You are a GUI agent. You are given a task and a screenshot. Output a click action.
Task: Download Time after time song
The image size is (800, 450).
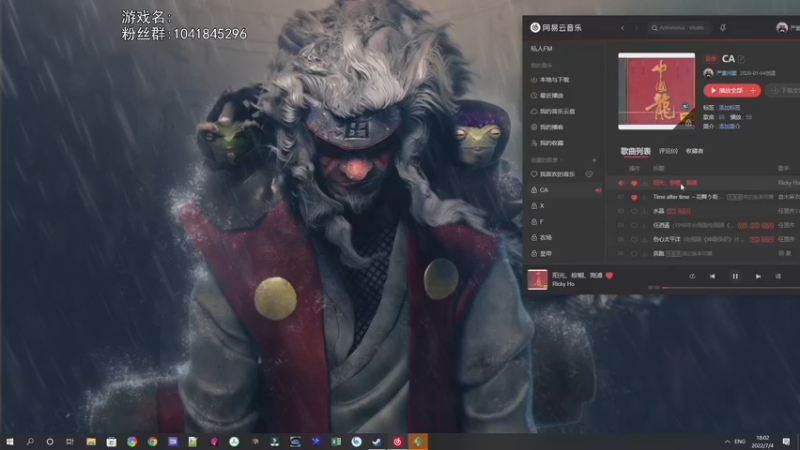[645, 197]
